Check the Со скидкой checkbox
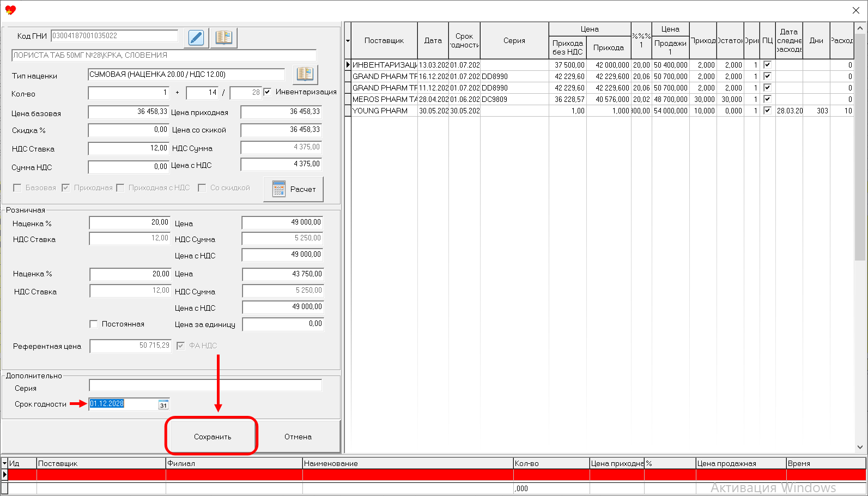 coord(202,187)
